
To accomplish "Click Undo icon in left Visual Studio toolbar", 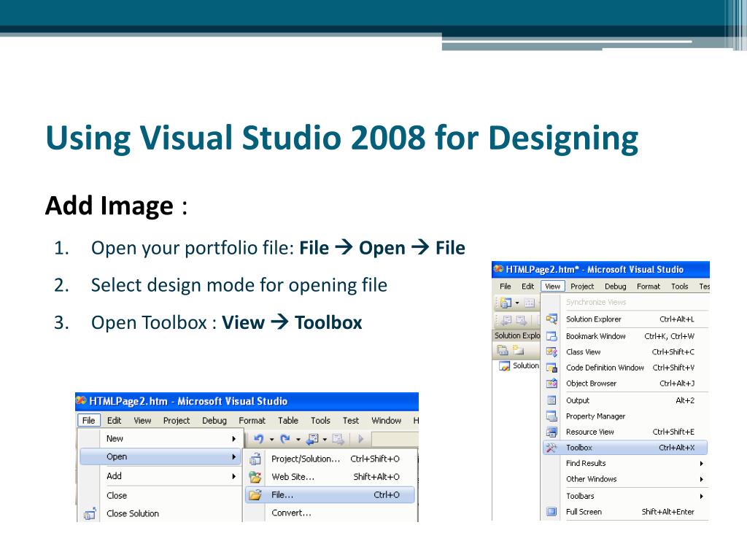I will point(259,438).
